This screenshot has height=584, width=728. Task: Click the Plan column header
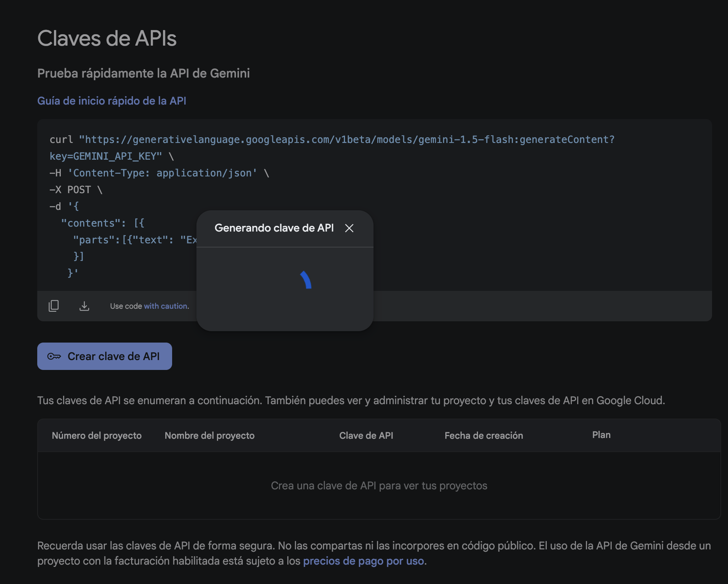(601, 435)
